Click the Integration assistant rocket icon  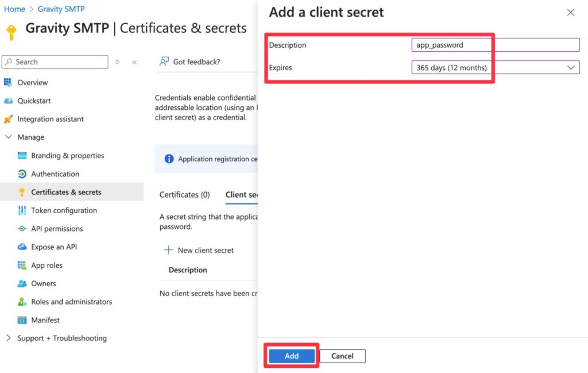tap(8, 119)
